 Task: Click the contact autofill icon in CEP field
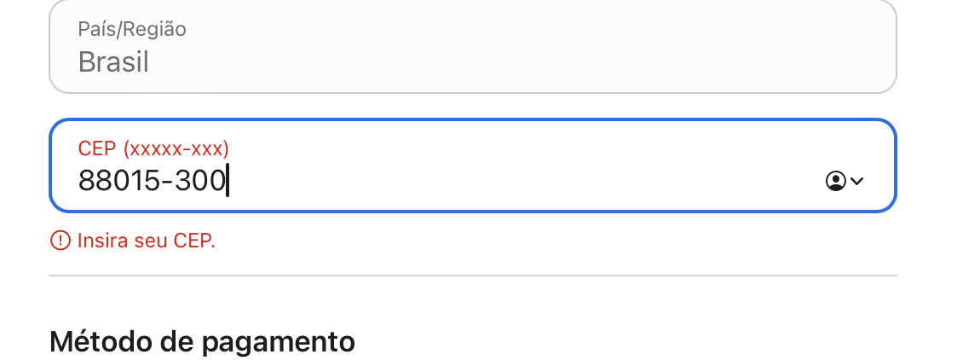pyautogui.click(x=835, y=181)
